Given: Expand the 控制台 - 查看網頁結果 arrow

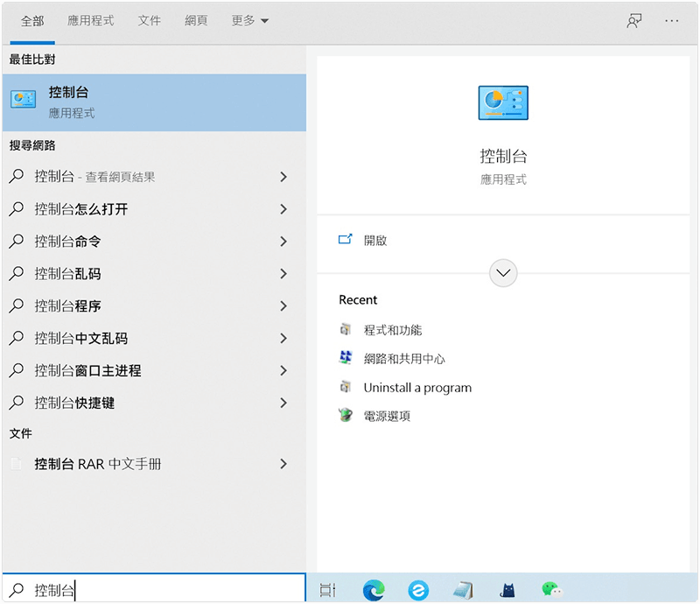Looking at the screenshot, I should tap(283, 177).
